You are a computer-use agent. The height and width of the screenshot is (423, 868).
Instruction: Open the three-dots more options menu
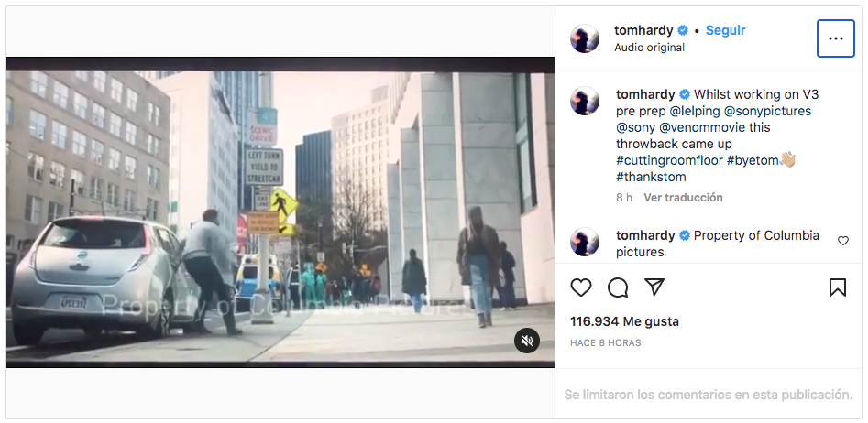click(x=835, y=38)
